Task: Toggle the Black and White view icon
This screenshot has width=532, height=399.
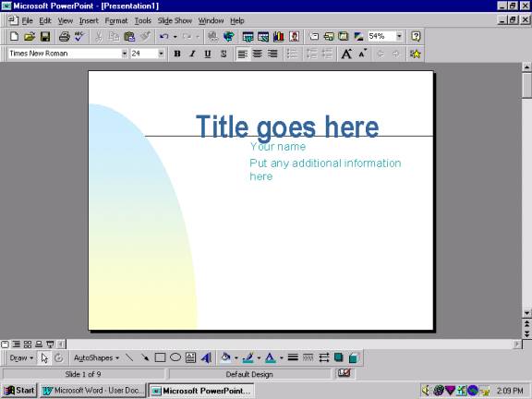Action: 358,36
